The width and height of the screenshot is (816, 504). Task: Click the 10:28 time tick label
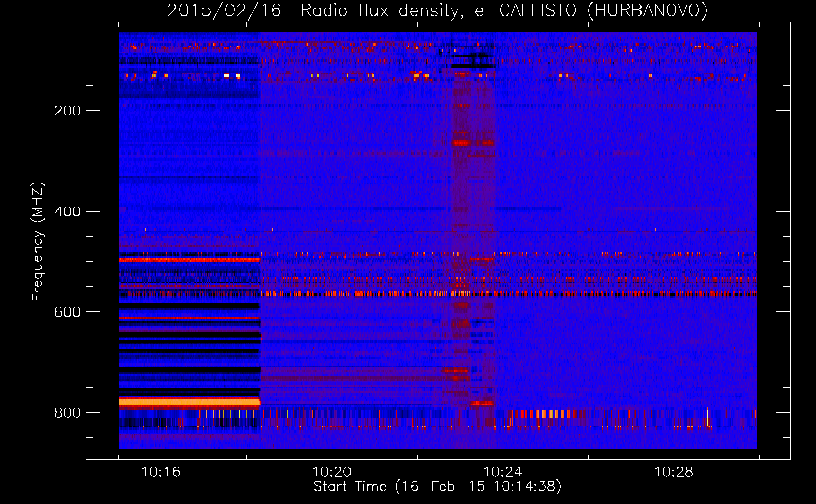pyautogui.click(x=674, y=472)
